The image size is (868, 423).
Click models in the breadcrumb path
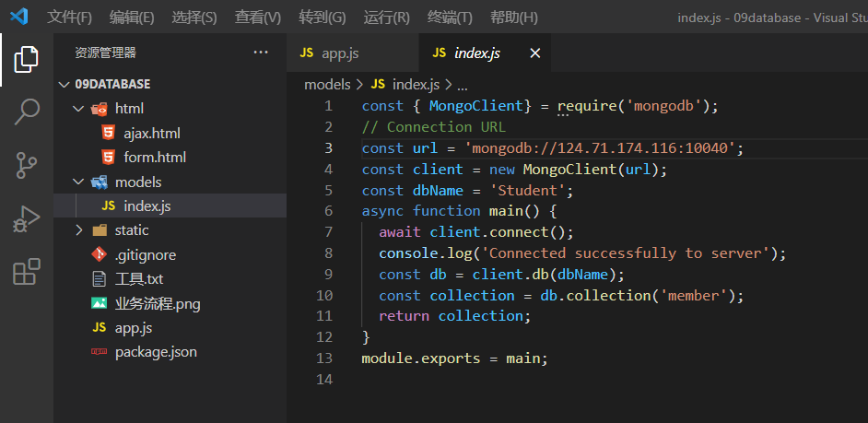tap(327, 85)
